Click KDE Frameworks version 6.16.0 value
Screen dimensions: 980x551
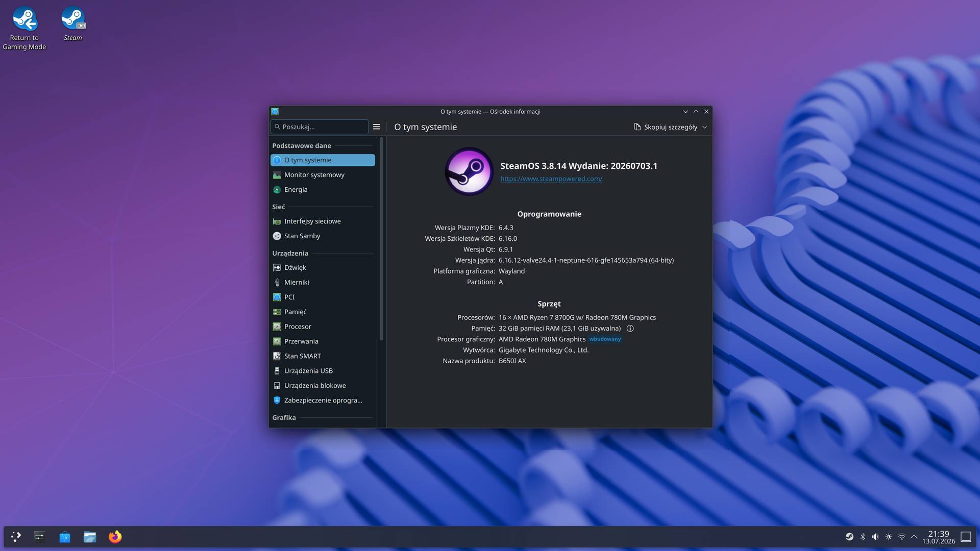click(508, 239)
